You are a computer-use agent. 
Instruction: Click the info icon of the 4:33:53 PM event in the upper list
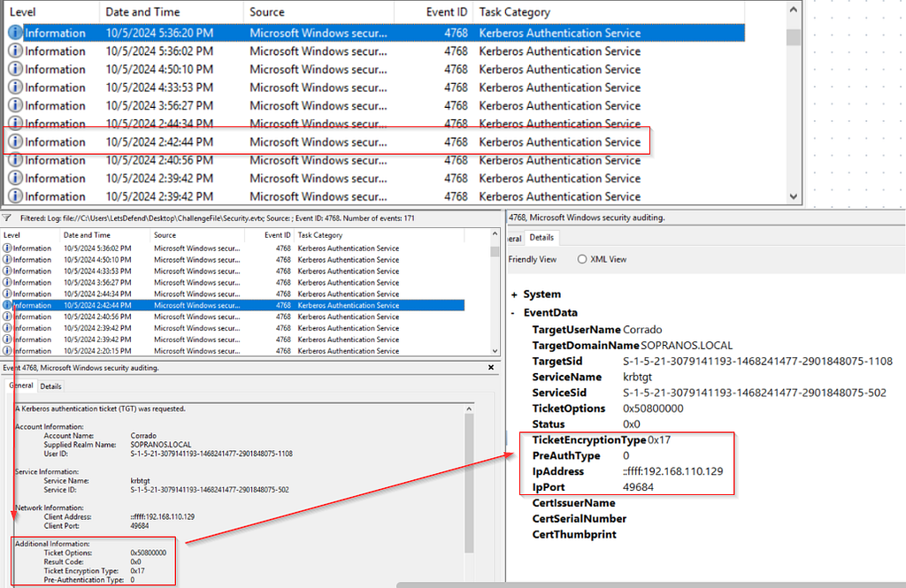point(16,88)
